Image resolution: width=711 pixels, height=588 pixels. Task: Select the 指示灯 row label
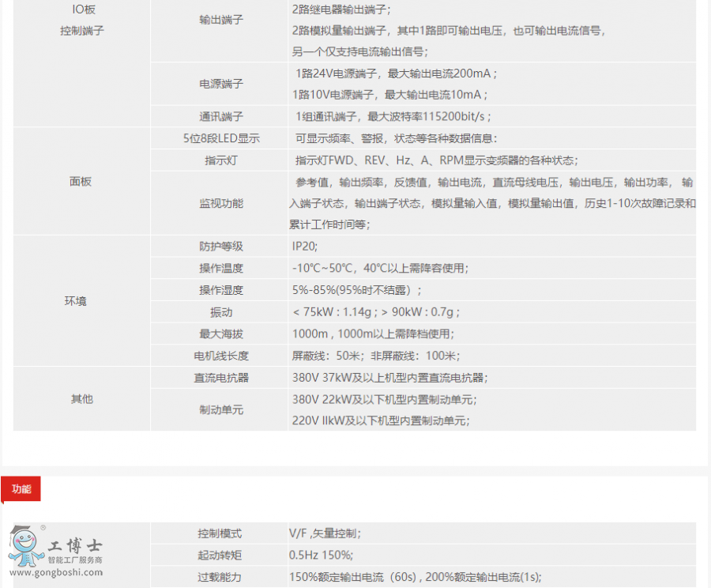pos(221,160)
